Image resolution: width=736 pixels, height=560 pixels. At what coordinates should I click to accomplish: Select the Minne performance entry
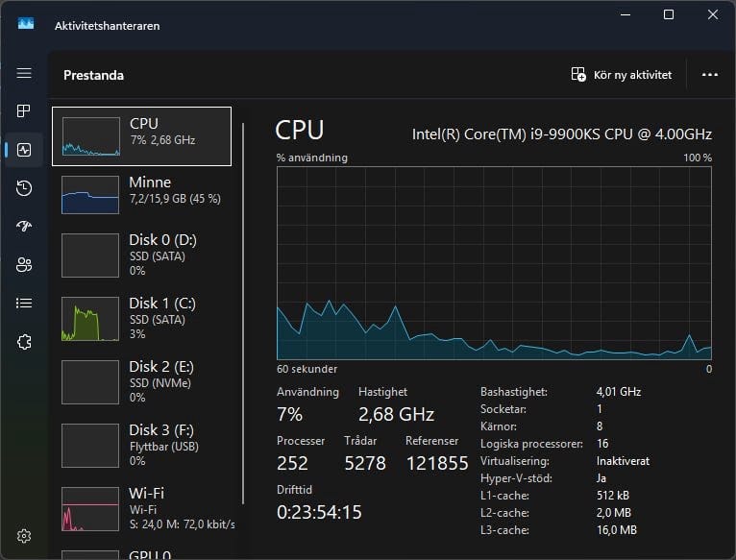pyautogui.click(x=141, y=195)
